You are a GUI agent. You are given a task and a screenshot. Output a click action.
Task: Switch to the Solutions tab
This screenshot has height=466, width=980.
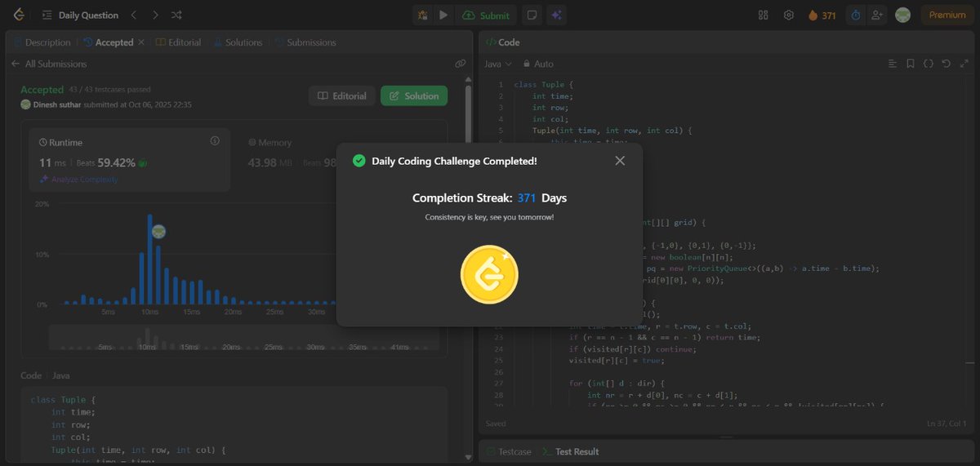(x=238, y=42)
